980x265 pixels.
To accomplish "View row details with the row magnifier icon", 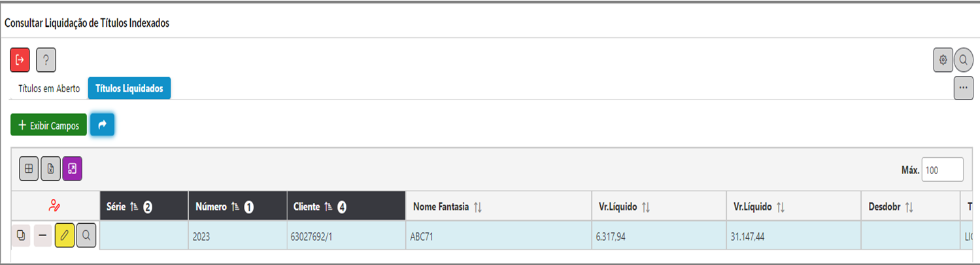I will (x=86, y=235).
